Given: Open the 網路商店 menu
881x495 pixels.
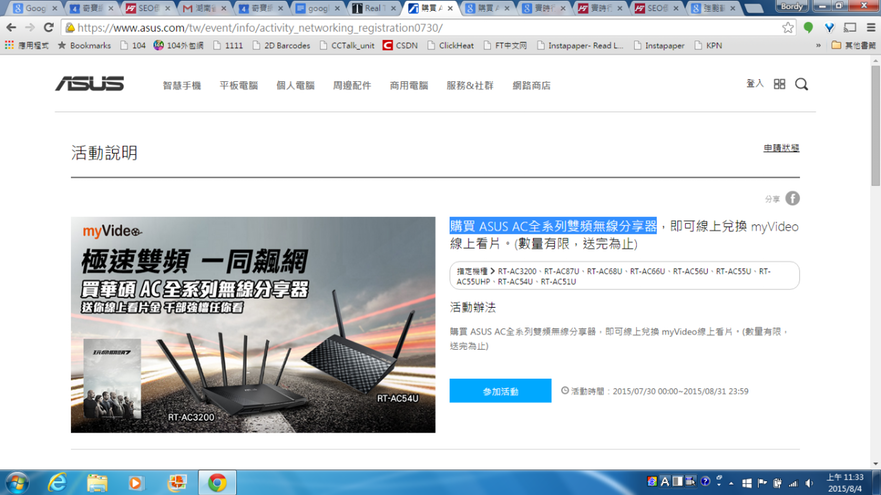Looking at the screenshot, I should click(531, 85).
